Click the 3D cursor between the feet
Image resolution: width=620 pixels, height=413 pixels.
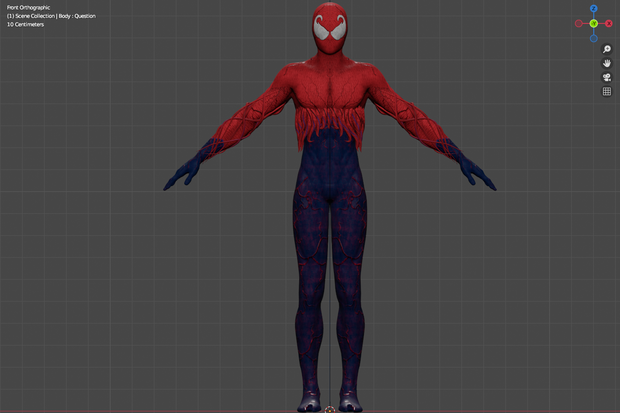click(x=330, y=410)
